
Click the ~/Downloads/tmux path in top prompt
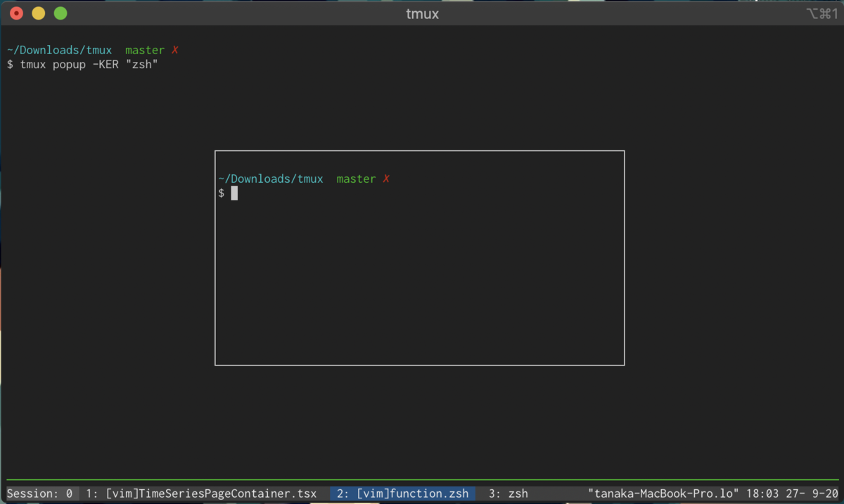[x=59, y=50]
